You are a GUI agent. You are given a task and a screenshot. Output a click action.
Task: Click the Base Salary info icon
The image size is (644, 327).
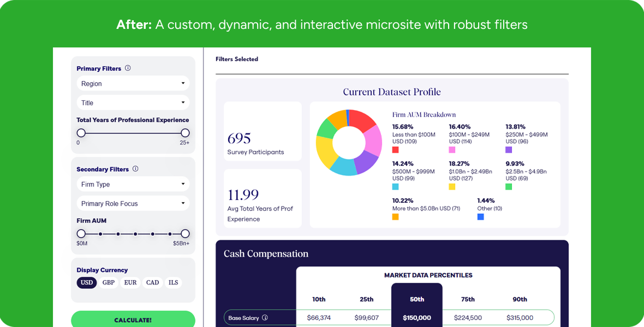pyautogui.click(x=265, y=318)
